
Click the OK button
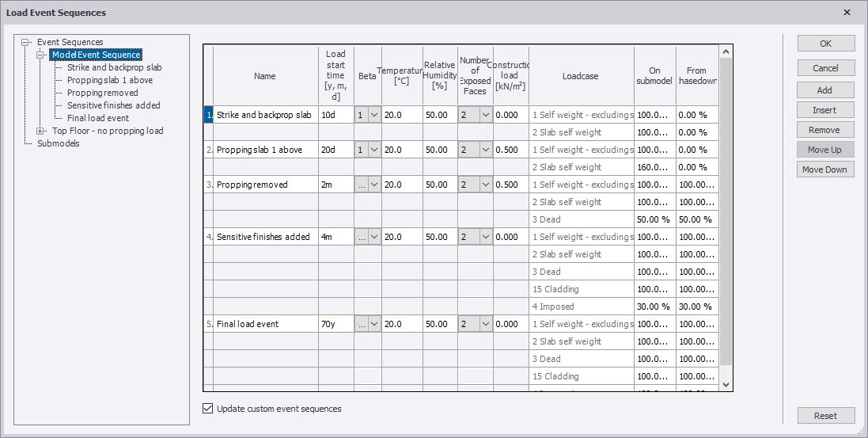click(825, 44)
